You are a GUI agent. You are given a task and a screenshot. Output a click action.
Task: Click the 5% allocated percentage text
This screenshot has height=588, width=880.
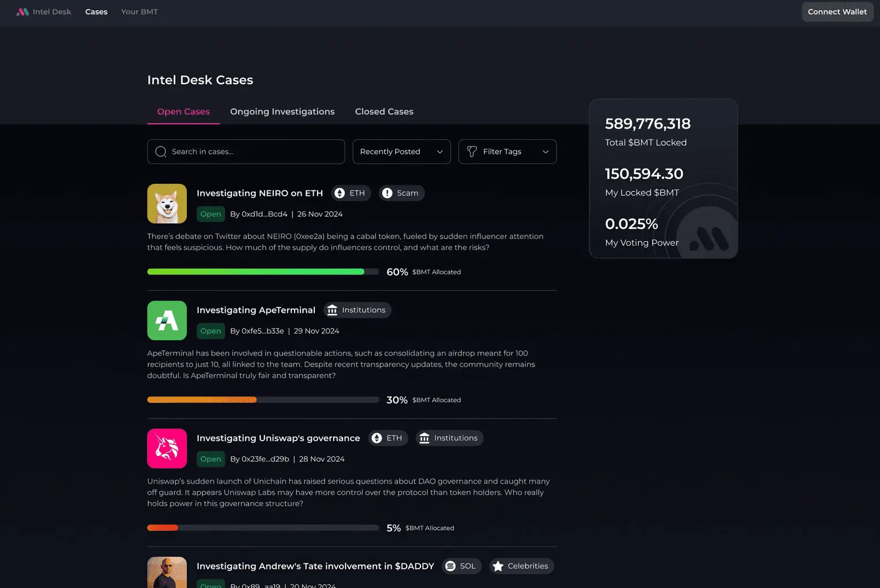[394, 528]
